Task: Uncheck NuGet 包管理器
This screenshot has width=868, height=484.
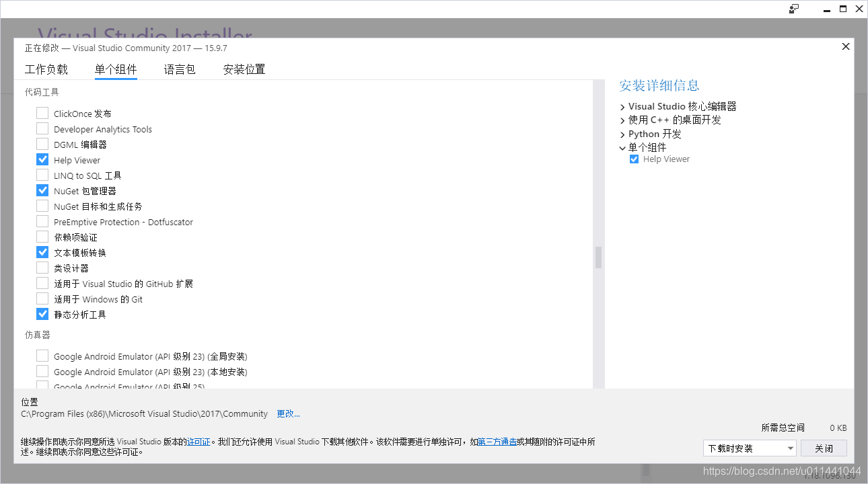Action: [42, 190]
